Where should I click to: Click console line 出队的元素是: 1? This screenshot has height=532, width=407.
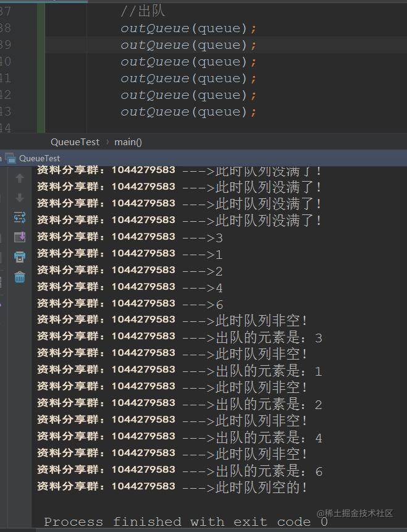[x=180, y=370]
